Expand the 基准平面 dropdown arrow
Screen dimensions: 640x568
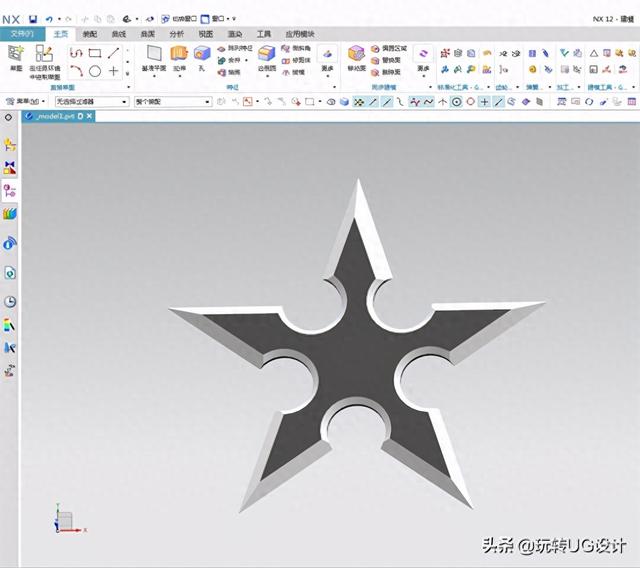tap(154, 76)
